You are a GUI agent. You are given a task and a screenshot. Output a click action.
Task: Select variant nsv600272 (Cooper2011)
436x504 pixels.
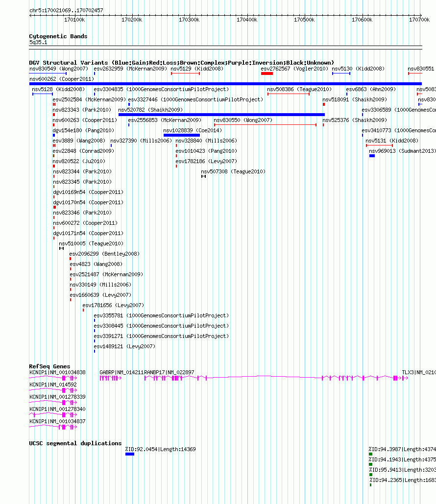tap(85, 223)
